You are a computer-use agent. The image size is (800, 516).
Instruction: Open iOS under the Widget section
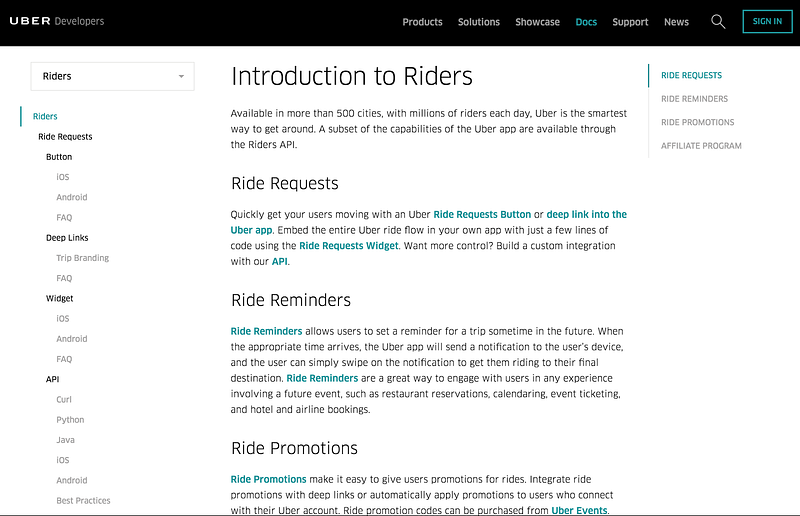pyautogui.click(x=63, y=318)
